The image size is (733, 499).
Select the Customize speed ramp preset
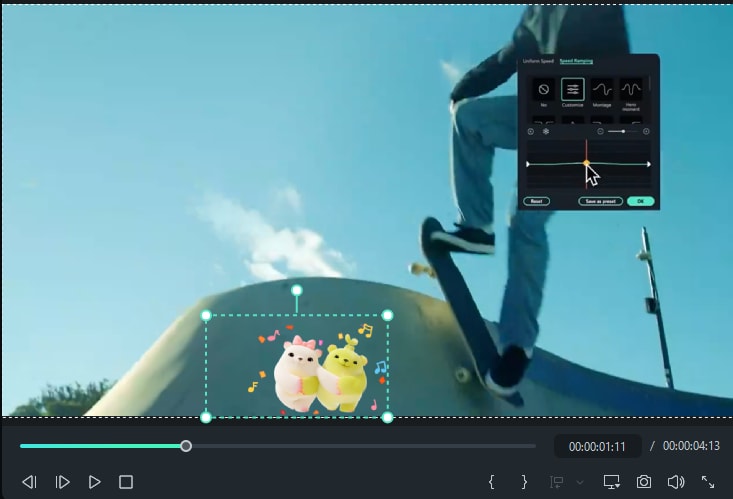[x=573, y=89]
